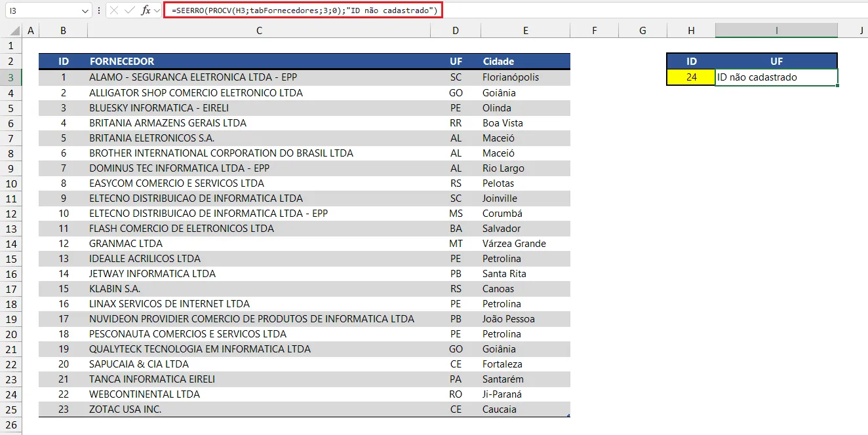Image resolution: width=868 pixels, height=435 pixels.
Task: Click the city cell 'Ji-Paraná'
Action: click(x=525, y=394)
